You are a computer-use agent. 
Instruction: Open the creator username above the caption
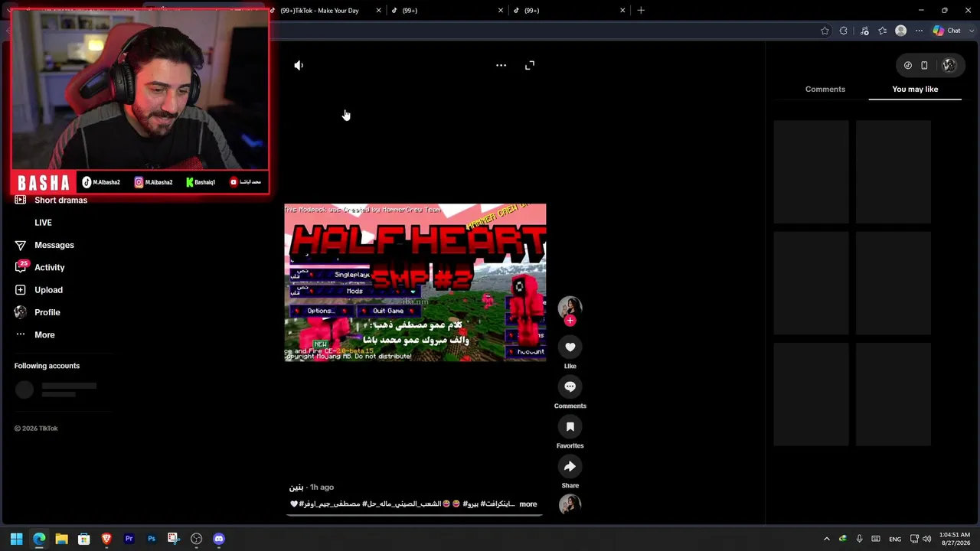[x=296, y=487]
